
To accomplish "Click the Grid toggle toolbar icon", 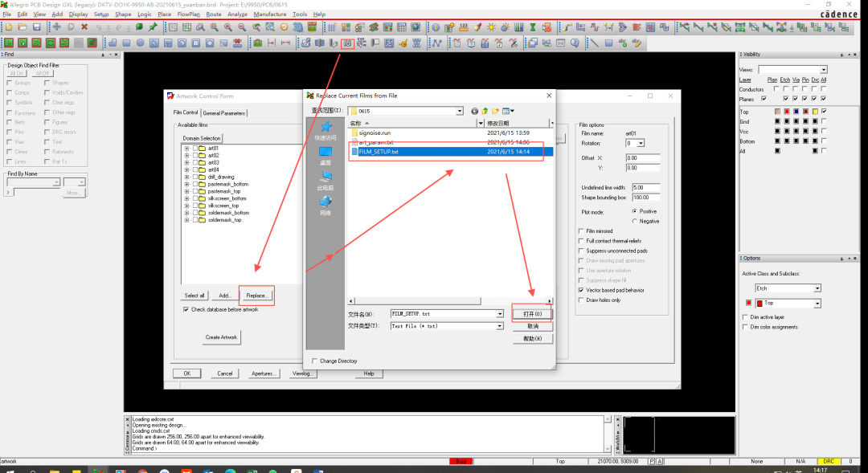I will [332, 27].
